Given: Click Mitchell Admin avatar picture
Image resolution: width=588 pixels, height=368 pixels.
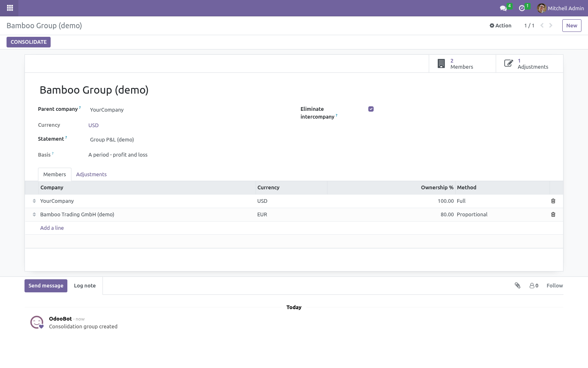Looking at the screenshot, I should [541, 8].
